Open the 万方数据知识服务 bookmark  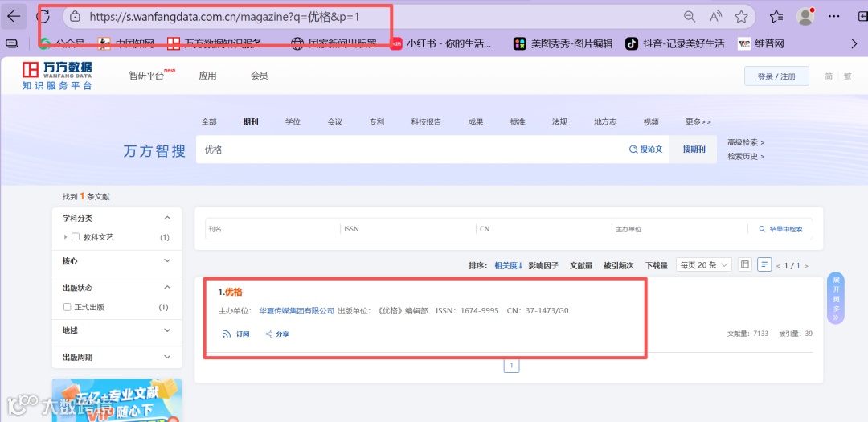click(215, 43)
